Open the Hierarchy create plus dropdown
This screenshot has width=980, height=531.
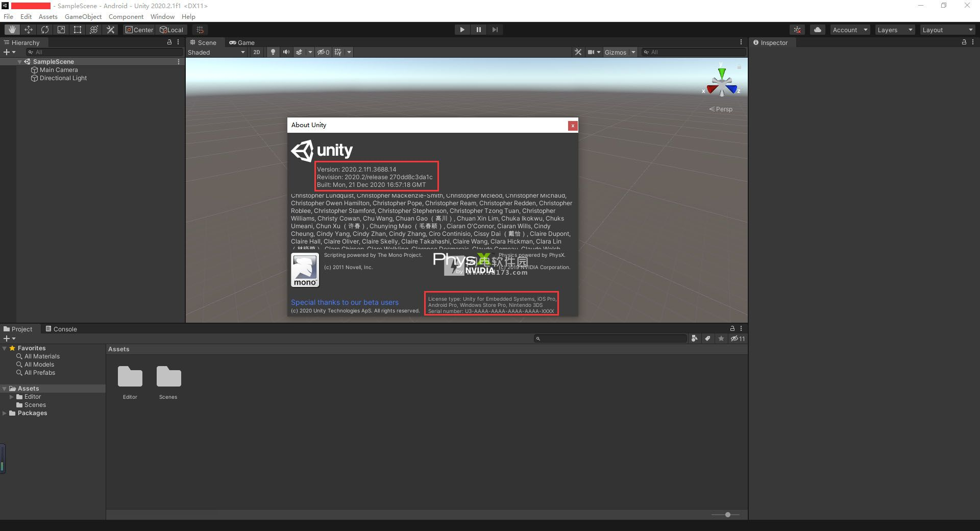click(x=9, y=52)
